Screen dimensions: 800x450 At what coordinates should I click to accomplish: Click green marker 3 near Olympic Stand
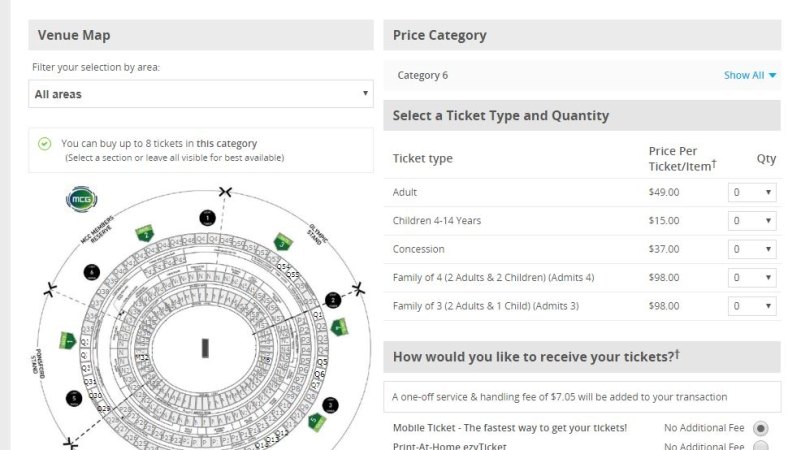(x=283, y=242)
